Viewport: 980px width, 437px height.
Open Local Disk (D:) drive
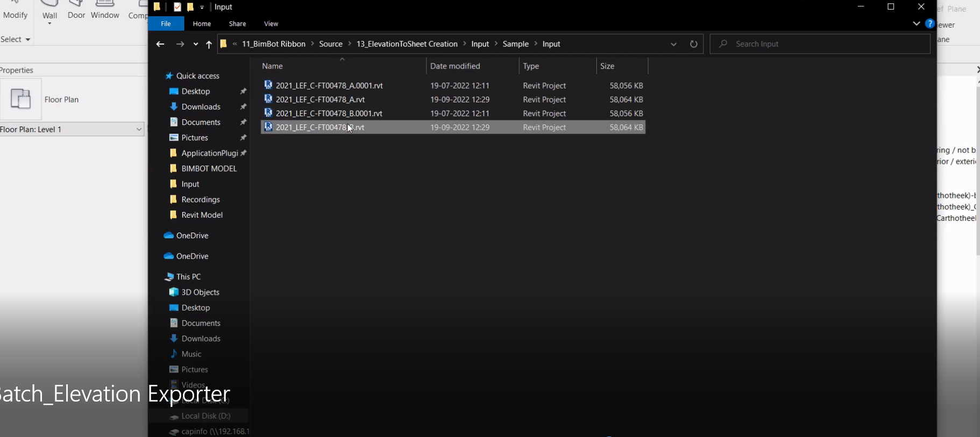click(205, 416)
